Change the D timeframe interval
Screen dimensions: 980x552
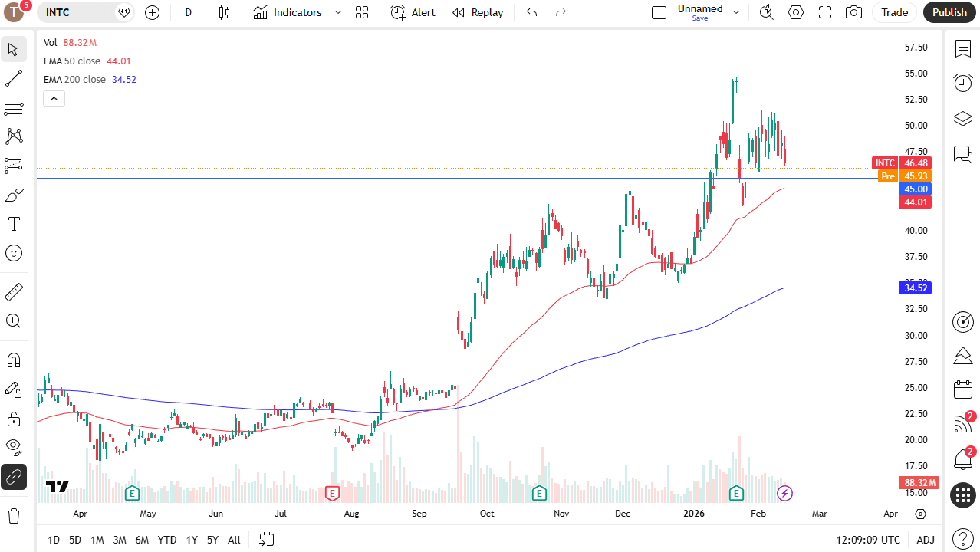[x=188, y=12]
